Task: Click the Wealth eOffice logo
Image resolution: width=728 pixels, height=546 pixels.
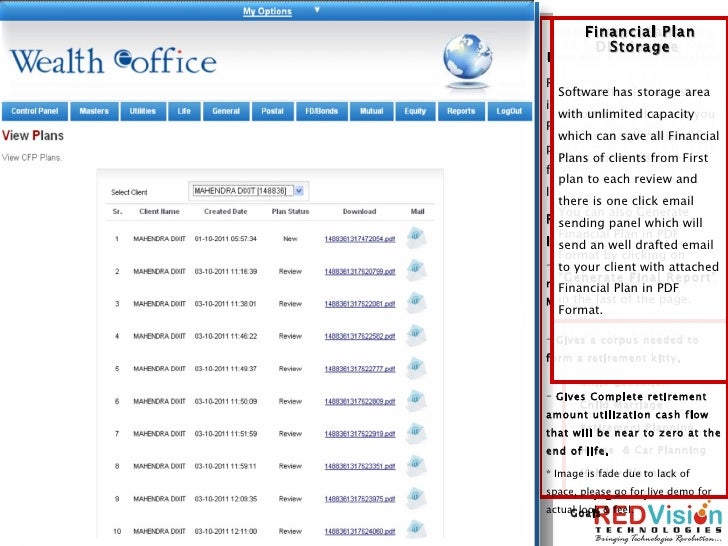Action: (113, 61)
